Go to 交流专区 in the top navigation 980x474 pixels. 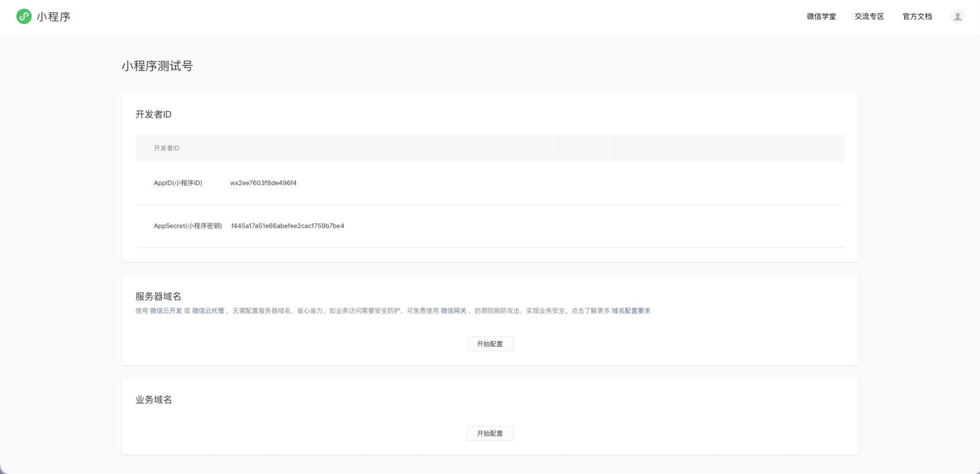coord(869,16)
